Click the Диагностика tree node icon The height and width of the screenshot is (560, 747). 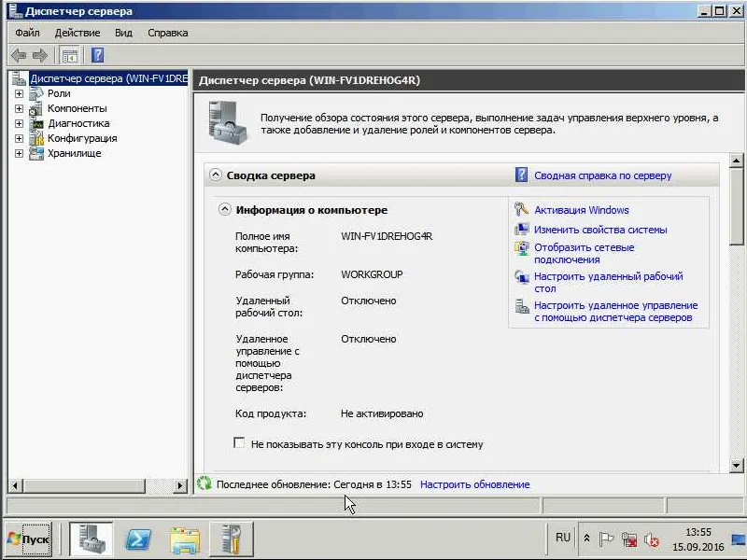[x=36, y=124]
